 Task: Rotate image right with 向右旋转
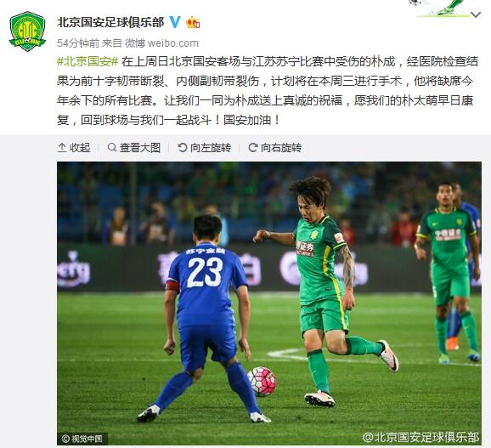tap(274, 147)
